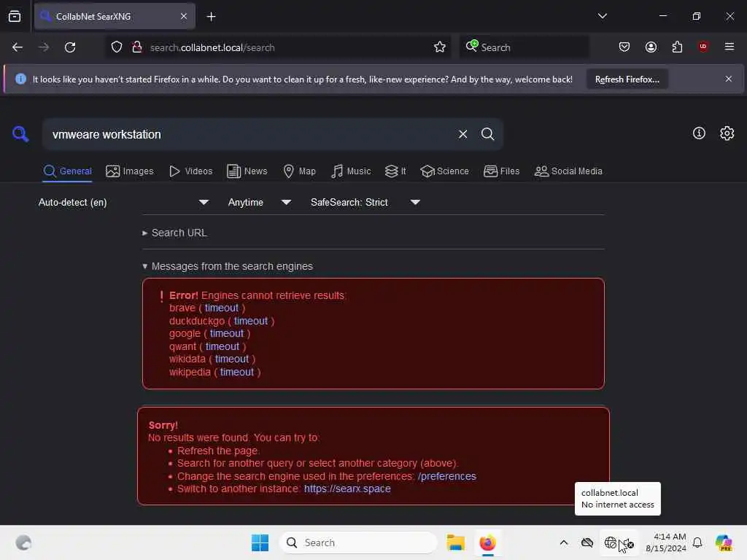This screenshot has height=560, width=747.
Task: Close the CollabNet SearXNG tab
Action: tap(183, 16)
